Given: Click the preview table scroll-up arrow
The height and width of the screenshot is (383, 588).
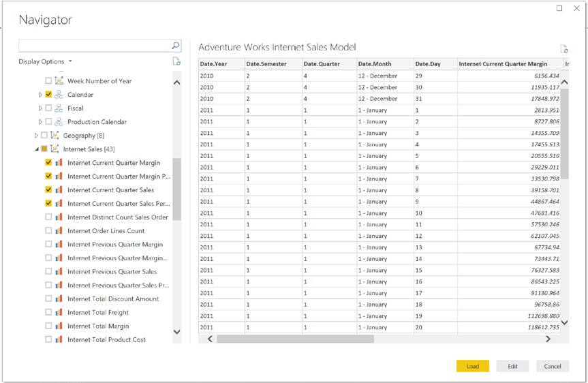Looking at the screenshot, I should point(564,82).
